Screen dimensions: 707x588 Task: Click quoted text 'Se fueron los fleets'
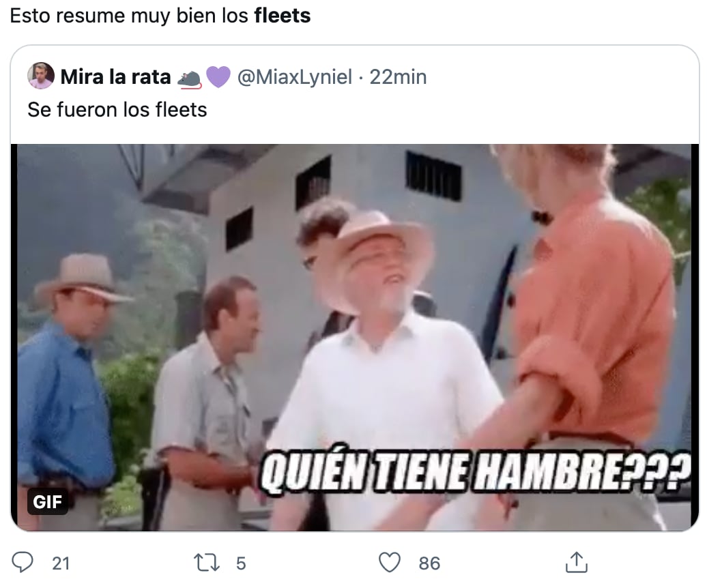[117, 110]
